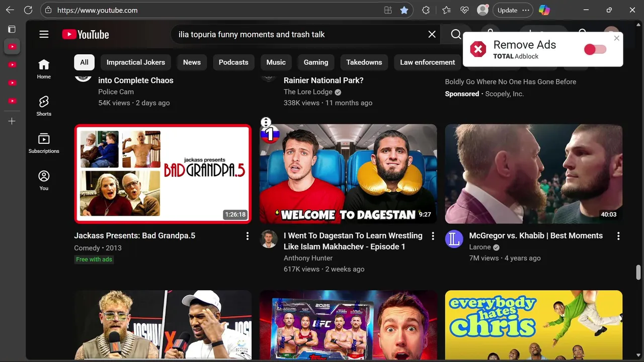Go back using the browser back arrow

point(10,10)
